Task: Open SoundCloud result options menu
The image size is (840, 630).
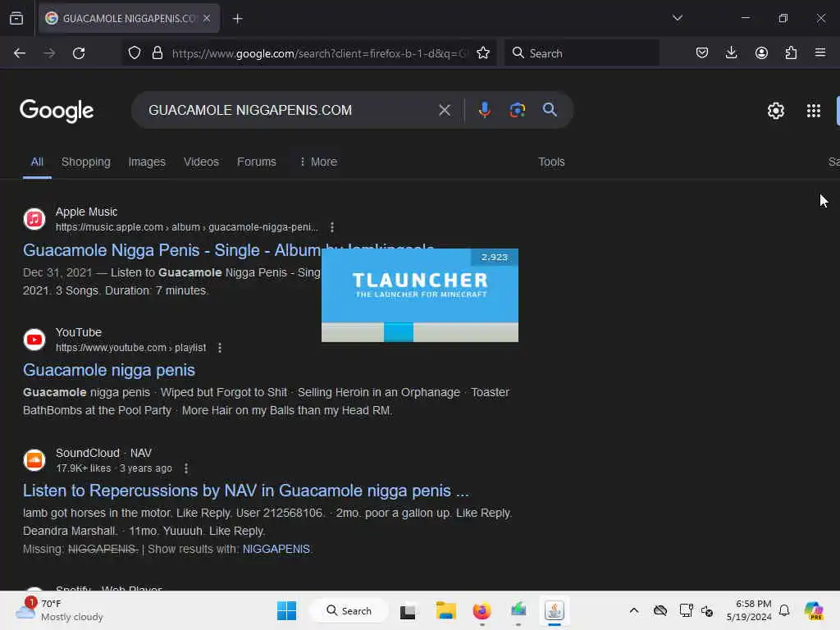Action: [x=186, y=468]
